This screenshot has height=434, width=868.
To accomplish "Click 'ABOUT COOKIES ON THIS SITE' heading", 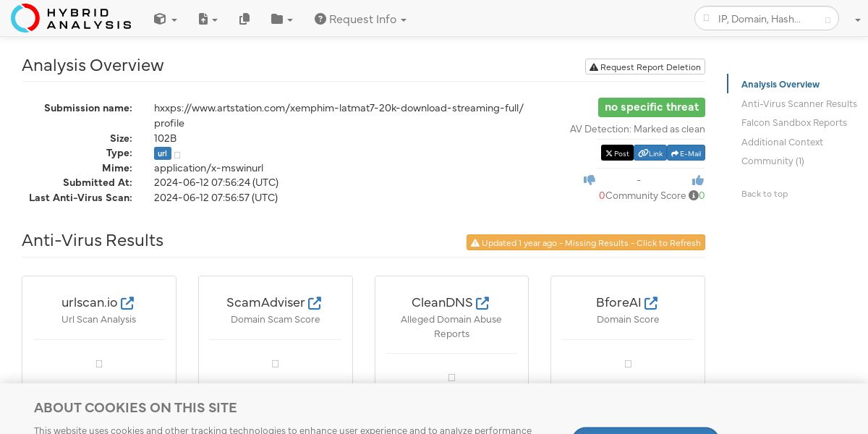I will (135, 408).
